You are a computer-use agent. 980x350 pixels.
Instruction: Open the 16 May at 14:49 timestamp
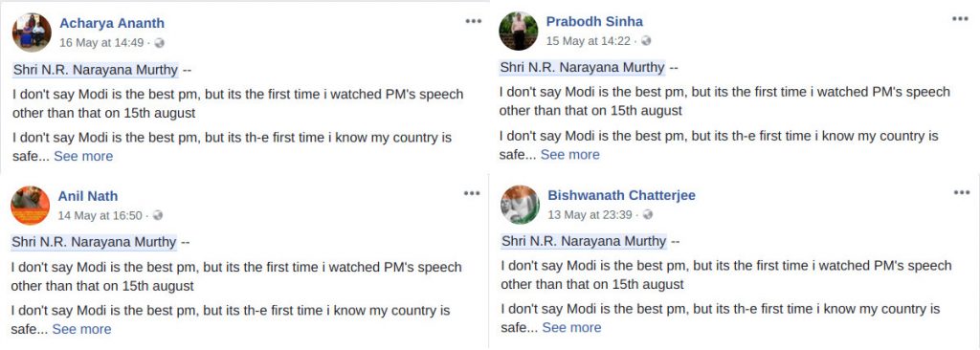[x=101, y=43]
